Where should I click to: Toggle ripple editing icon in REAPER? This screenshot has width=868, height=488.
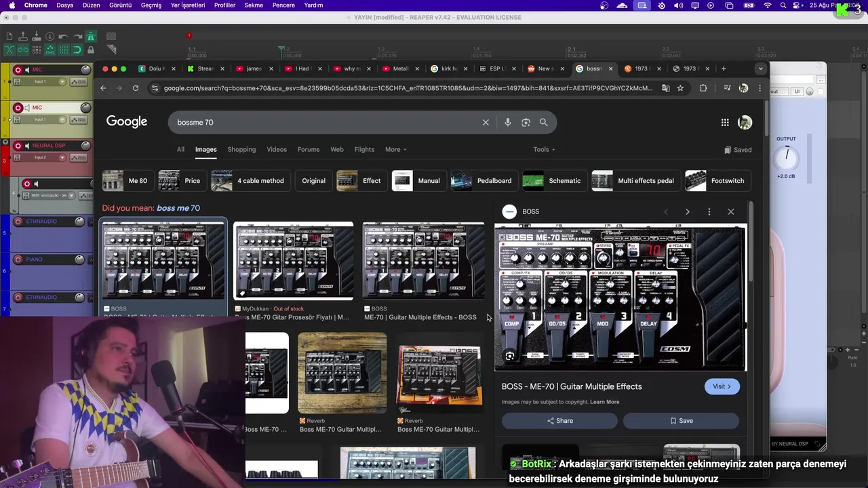coord(37,49)
